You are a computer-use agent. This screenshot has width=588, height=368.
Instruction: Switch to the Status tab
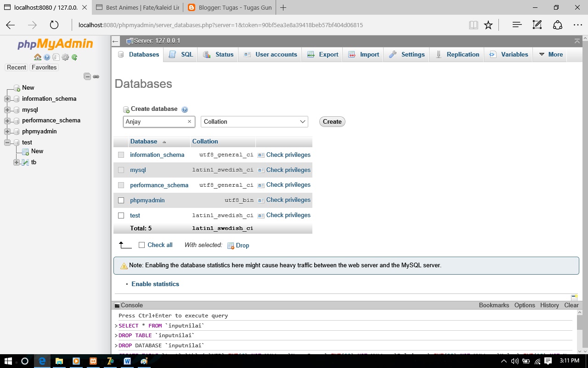218,54
